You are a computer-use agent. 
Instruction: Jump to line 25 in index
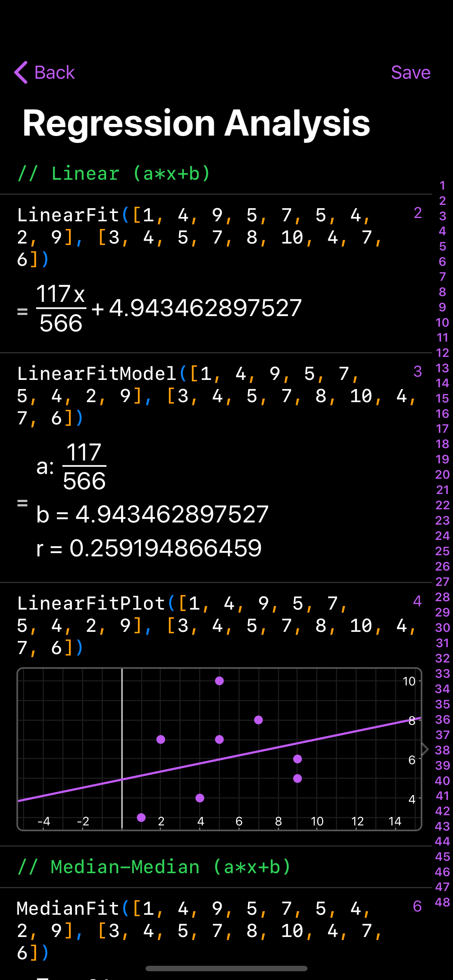tap(442, 551)
